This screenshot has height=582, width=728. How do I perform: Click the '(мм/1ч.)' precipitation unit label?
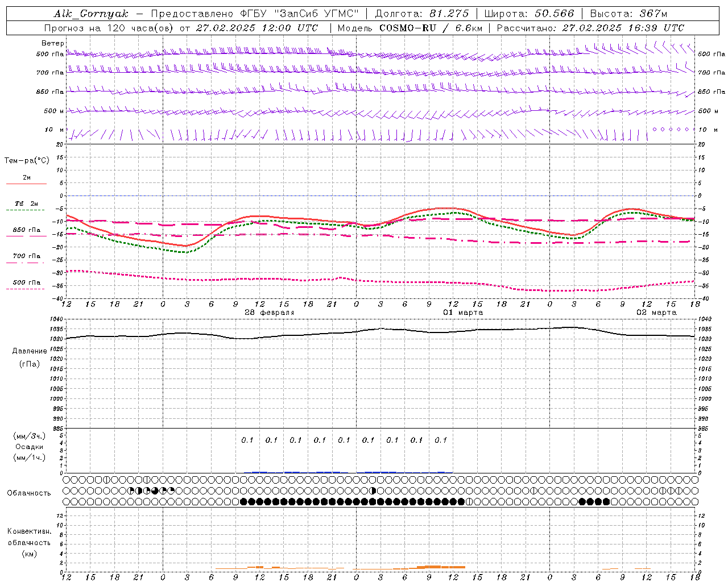pos(30,458)
